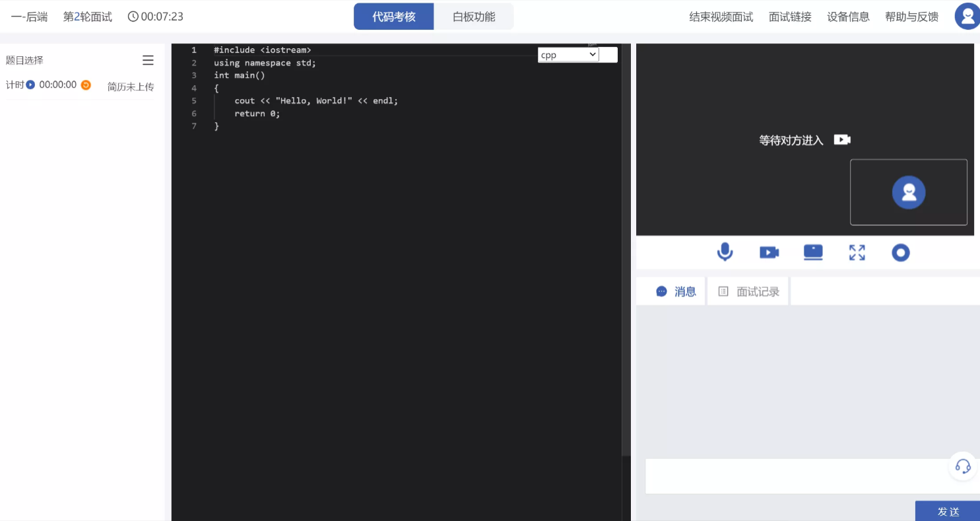Switch to the 代码考核 tab
The image size is (980, 521).
[394, 17]
